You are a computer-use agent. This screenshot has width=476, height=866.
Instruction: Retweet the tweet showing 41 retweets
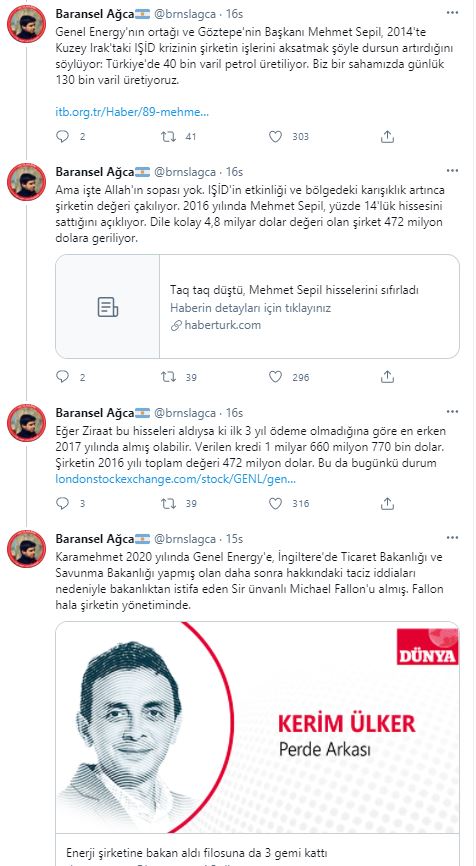tap(168, 136)
